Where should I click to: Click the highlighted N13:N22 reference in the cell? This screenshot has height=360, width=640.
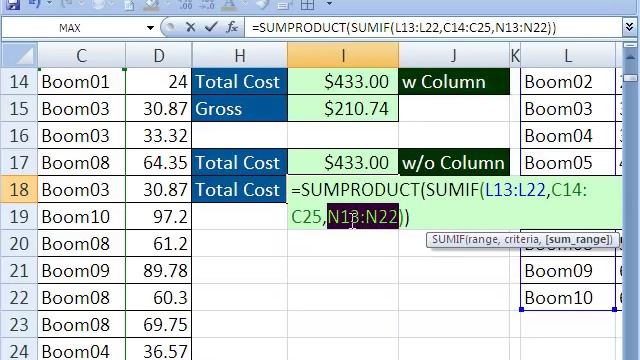[362, 216]
